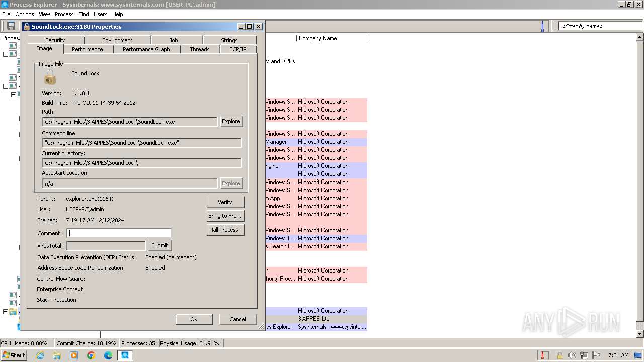Open the File menu
This screenshot has width=644, height=362.
(x=6, y=14)
